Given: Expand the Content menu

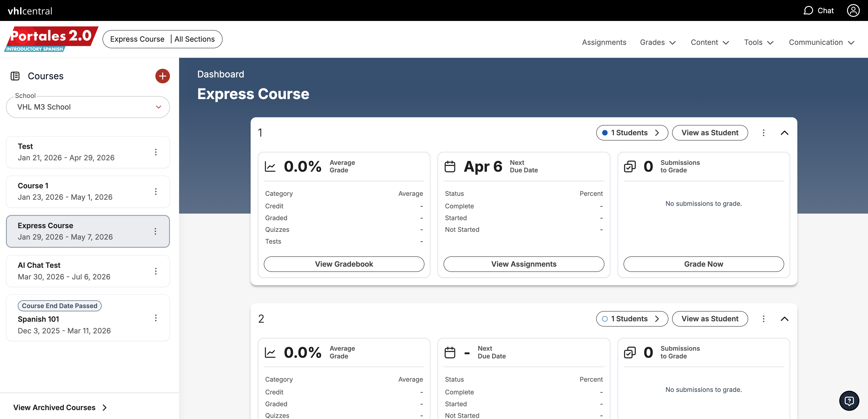Looking at the screenshot, I should [710, 42].
